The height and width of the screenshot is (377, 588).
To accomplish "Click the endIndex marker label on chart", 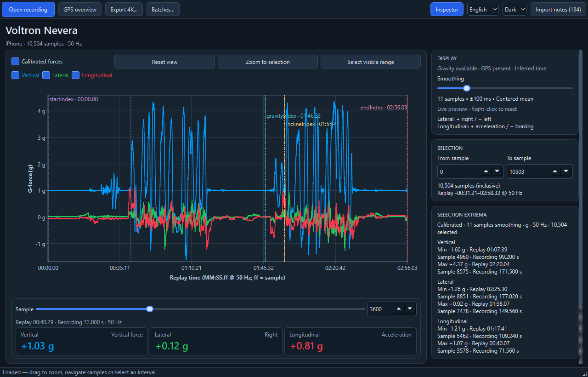I will coord(384,108).
